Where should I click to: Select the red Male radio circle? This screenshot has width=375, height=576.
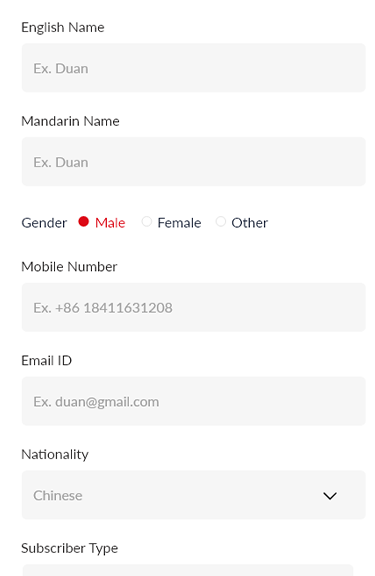pos(84,222)
